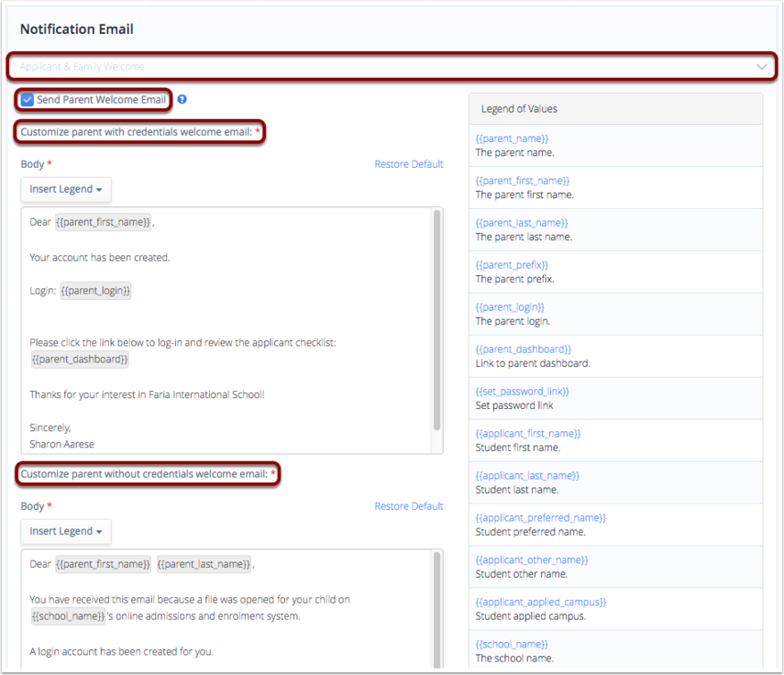
Task: Open Insert Legend dropdown for credentials email
Action: [x=66, y=189]
